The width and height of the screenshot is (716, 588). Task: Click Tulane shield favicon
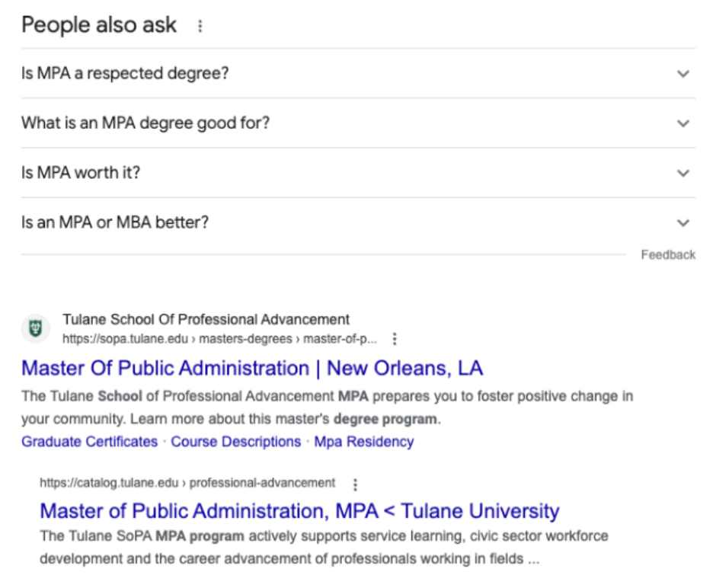pos(36,328)
